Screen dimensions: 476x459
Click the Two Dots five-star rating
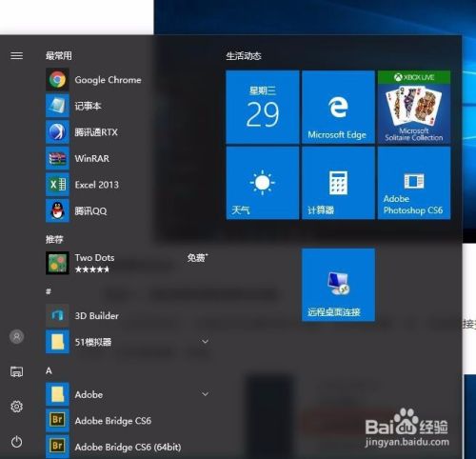(x=92, y=269)
